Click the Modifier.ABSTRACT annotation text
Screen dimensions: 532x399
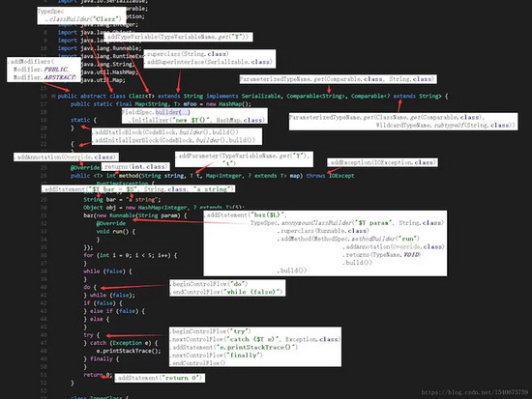(44, 77)
